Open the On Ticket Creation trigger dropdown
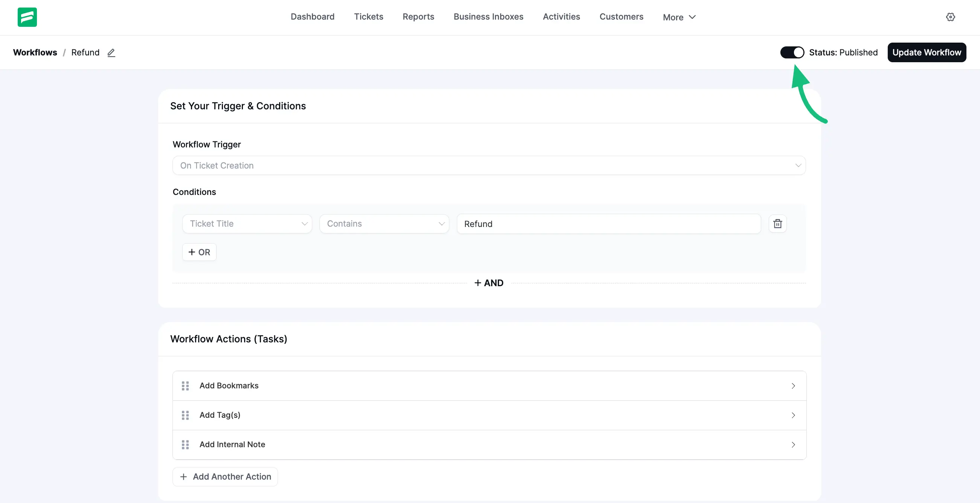 [x=489, y=165]
